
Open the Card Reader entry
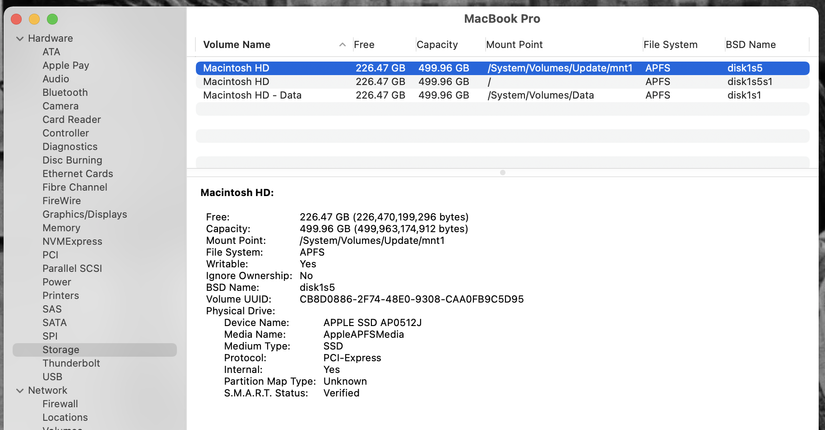coord(72,119)
